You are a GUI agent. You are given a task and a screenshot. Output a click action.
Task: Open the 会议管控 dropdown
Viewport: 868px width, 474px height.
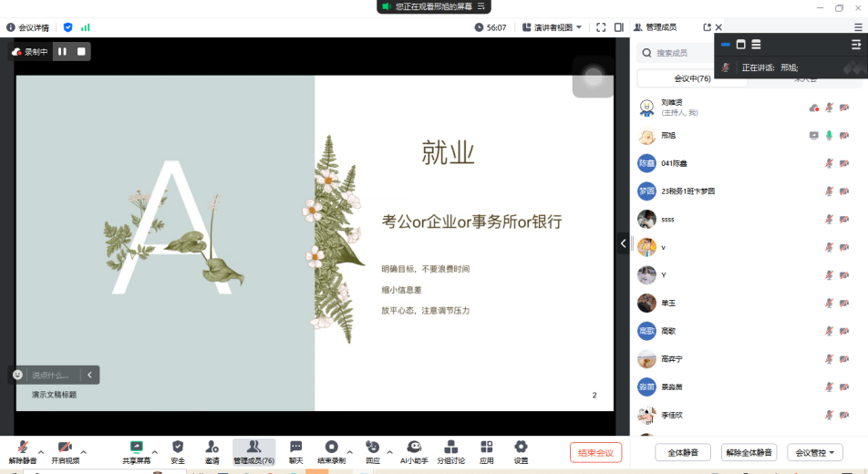pyautogui.click(x=814, y=452)
